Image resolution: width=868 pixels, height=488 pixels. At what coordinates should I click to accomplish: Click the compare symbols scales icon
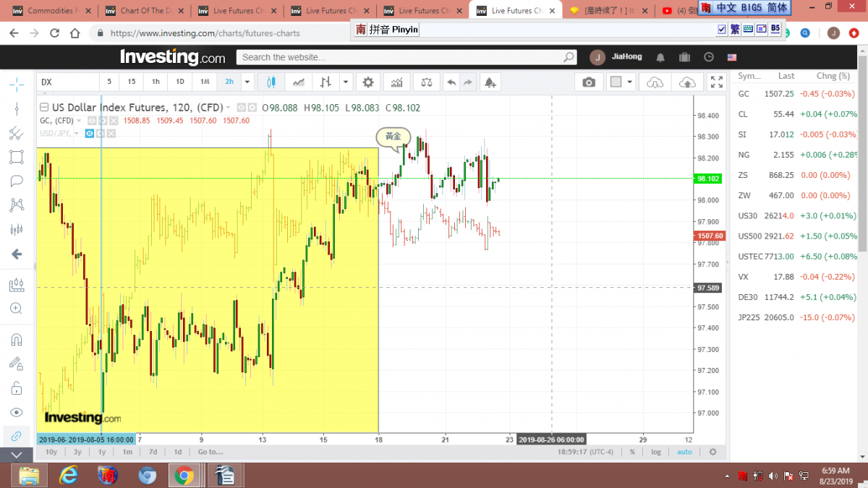[x=427, y=82]
